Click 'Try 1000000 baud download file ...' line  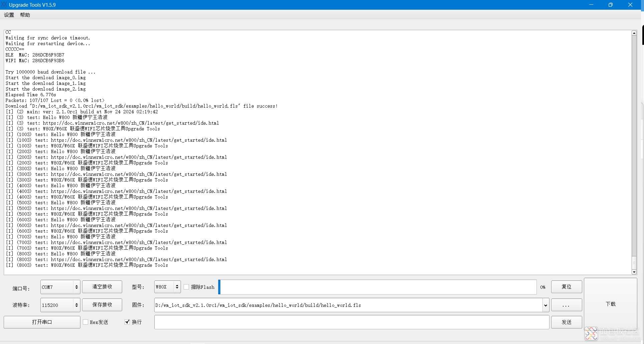pyautogui.click(x=50, y=72)
